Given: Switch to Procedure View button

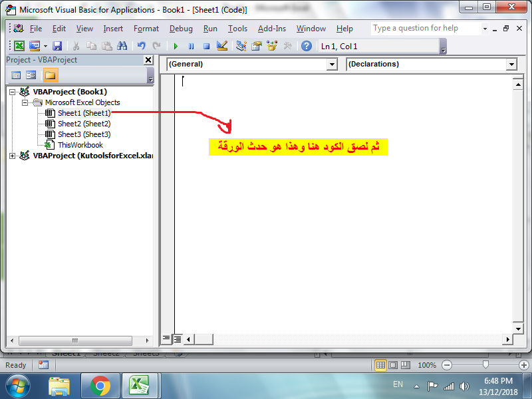Looking at the screenshot, I should coord(166,338).
